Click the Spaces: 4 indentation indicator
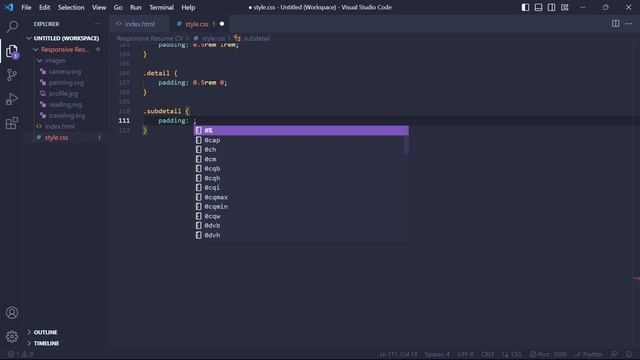The height and width of the screenshot is (360, 640). (x=437, y=354)
